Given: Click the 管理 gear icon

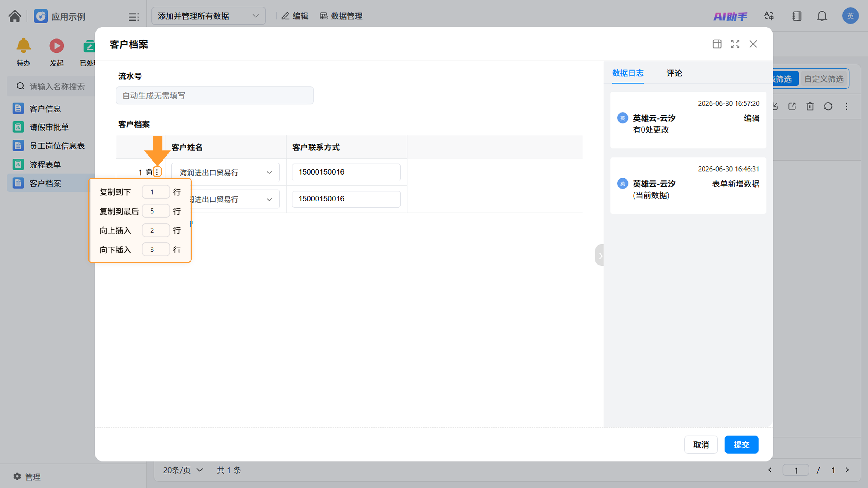Looking at the screenshot, I should tap(17, 476).
